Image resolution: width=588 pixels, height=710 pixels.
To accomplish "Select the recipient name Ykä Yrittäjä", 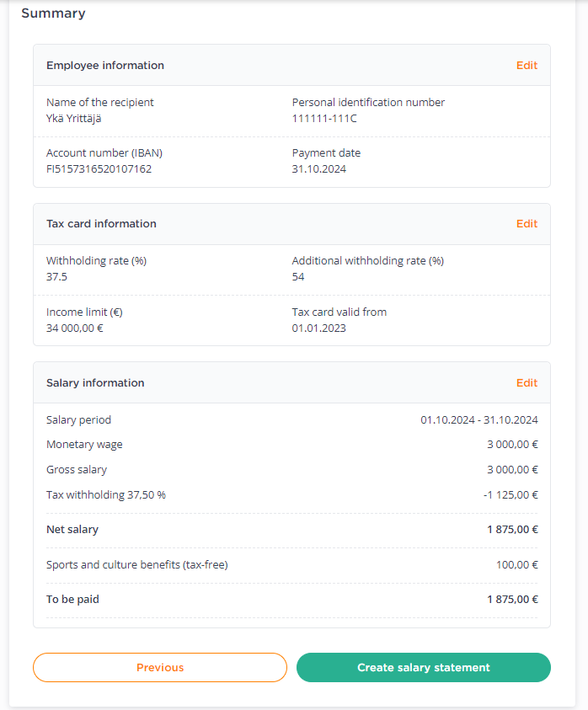I will coord(74,119).
